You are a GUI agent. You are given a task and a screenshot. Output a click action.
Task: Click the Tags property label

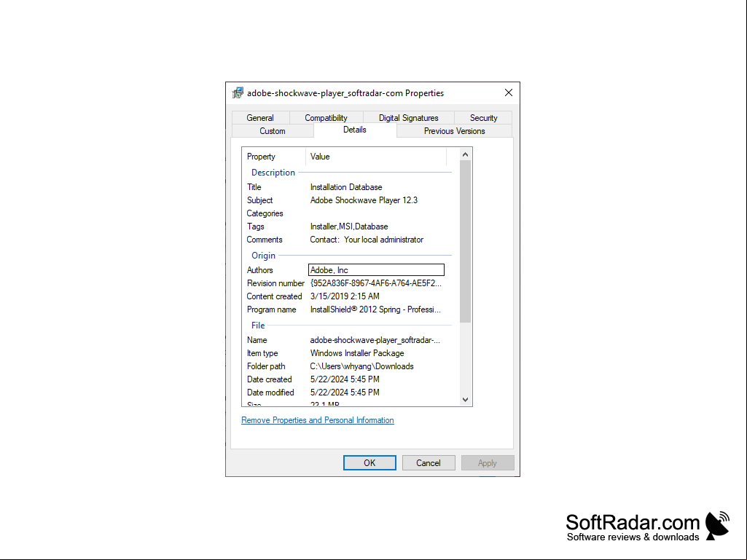point(255,226)
